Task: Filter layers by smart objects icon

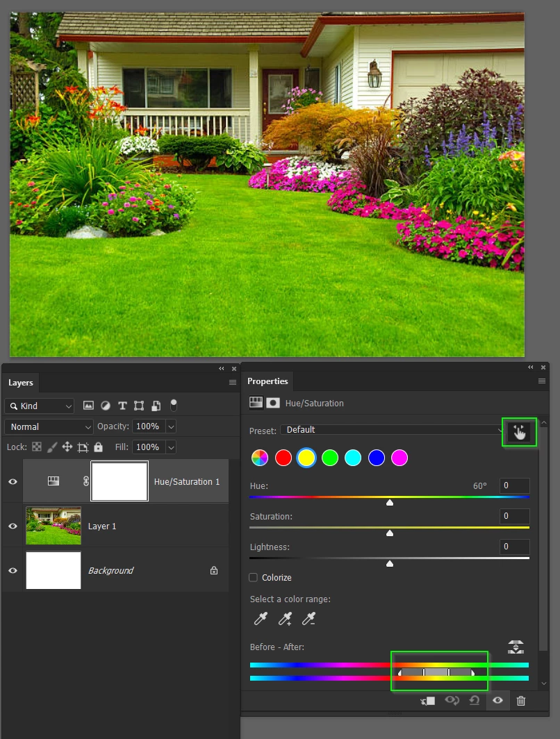Action: click(156, 406)
